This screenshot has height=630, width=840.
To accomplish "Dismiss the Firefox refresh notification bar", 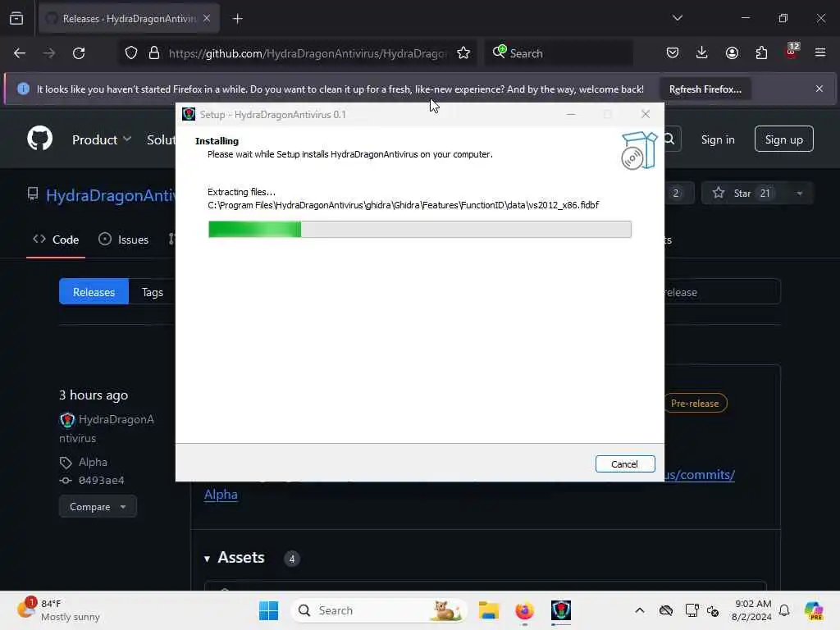I will point(819,89).
